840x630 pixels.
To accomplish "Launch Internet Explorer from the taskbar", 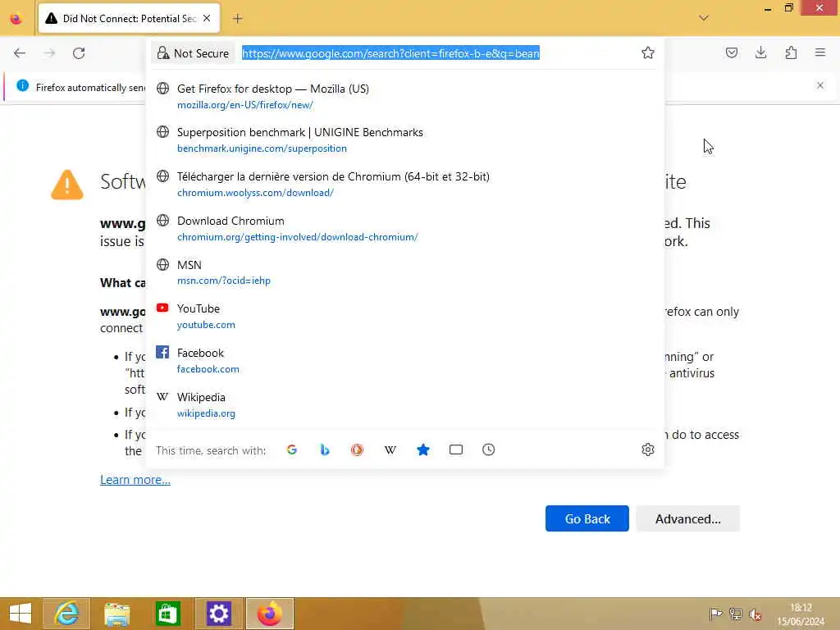I will click(x=66, y=614).
